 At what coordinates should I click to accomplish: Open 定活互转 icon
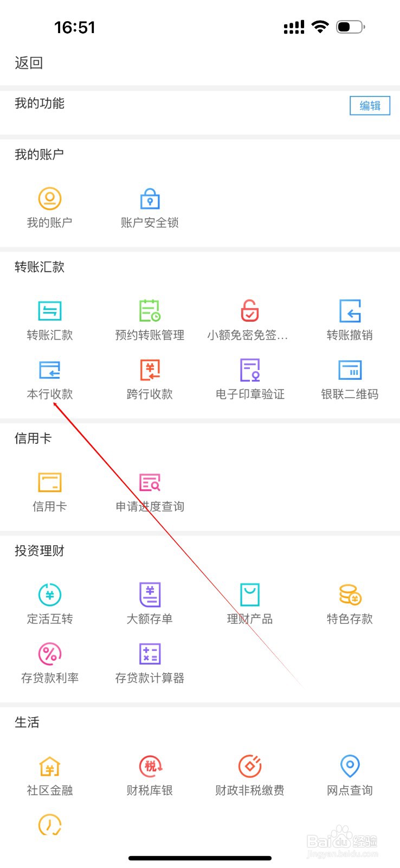50,595
